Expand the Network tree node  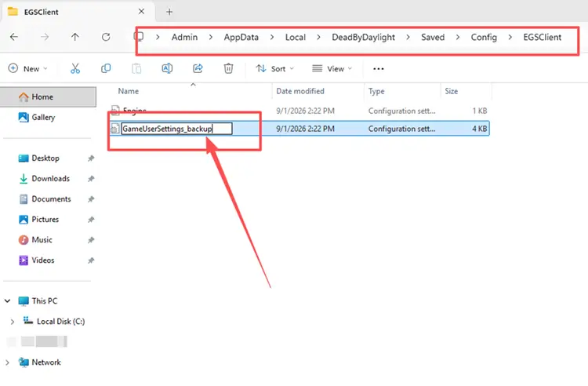pos(8,362)
